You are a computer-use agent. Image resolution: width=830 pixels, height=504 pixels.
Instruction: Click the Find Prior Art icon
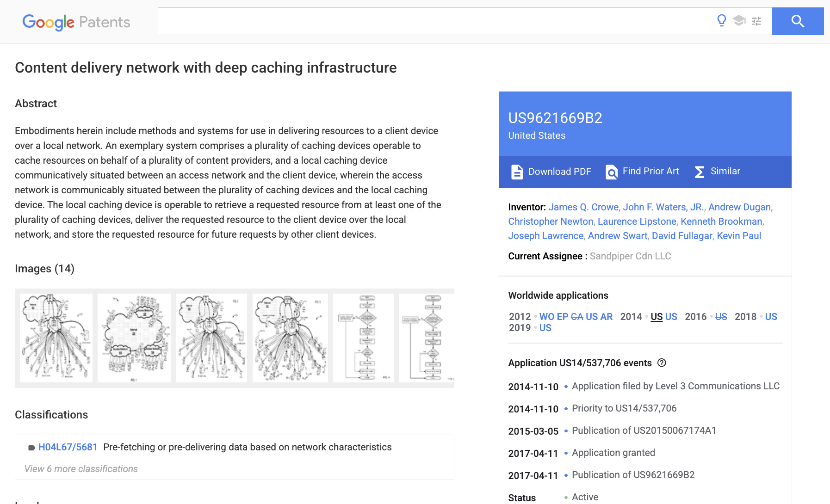click(x=611, y=172)
